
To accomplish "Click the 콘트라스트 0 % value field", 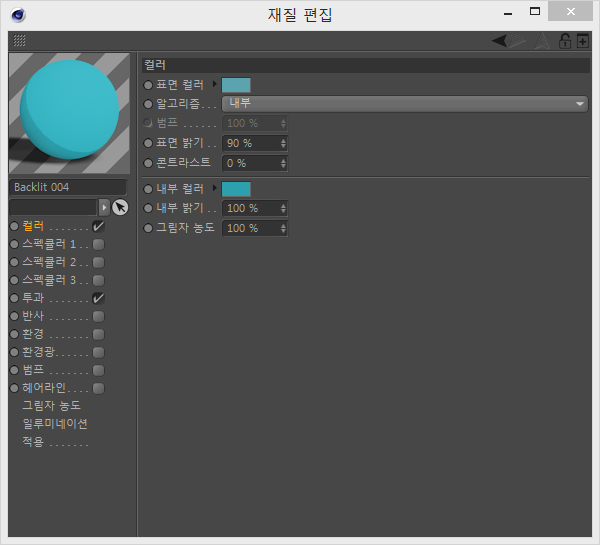I will (x=251, y=163).
